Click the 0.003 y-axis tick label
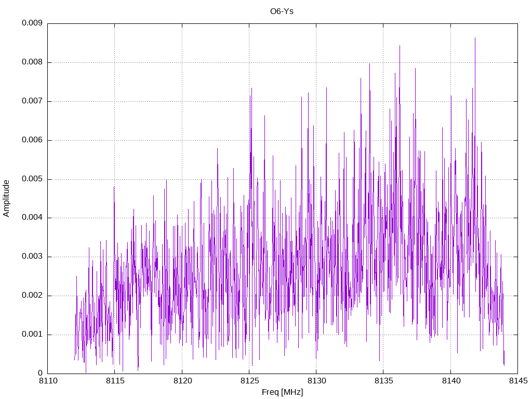 pyautogui.click(x=32, y=256)
